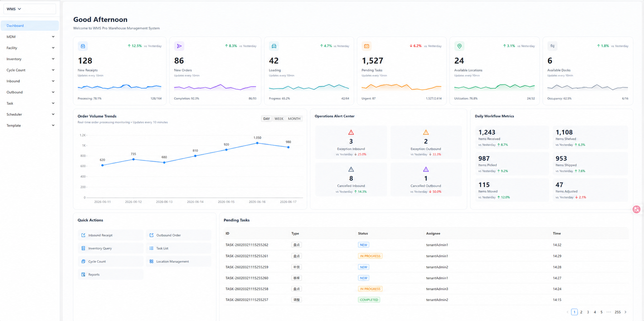This screenshot has width=644, height=321.
Task: Click the Pending Tasks calendar icon
Action: pyautogui.click(x=366, y=46)
